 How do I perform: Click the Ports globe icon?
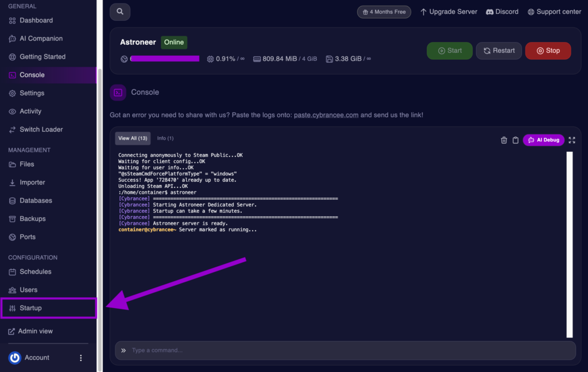(13, 237)
